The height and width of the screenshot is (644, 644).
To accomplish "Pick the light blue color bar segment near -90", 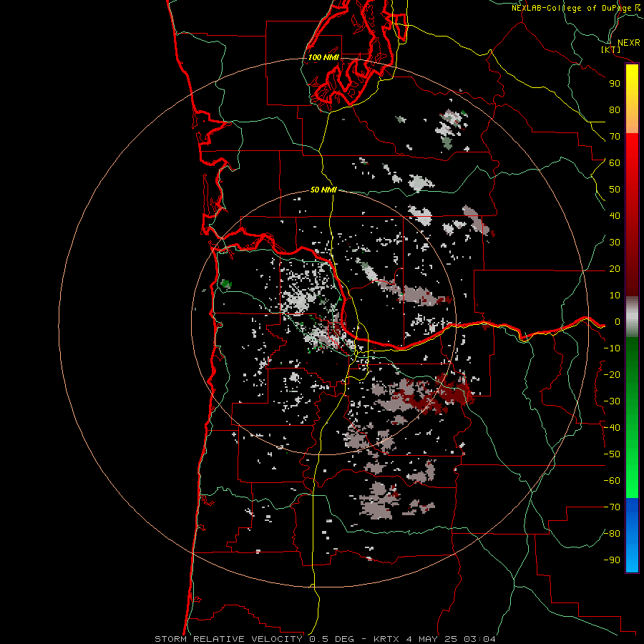I will (632, 559).
